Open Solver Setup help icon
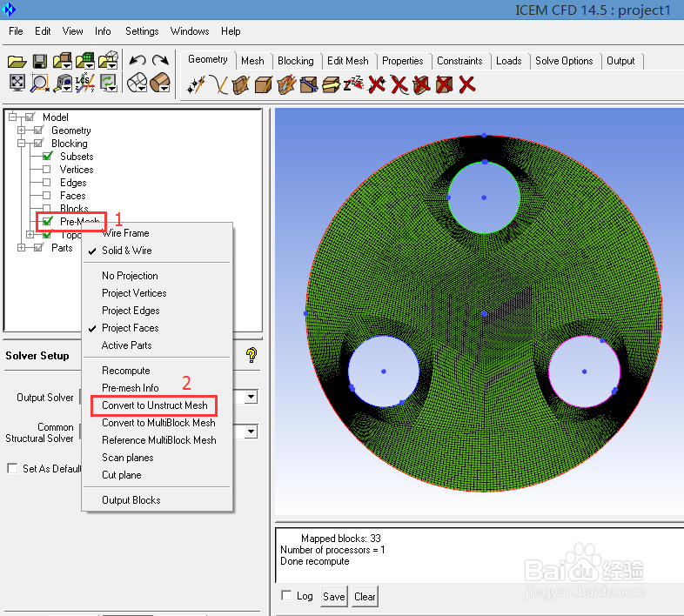 251,355
